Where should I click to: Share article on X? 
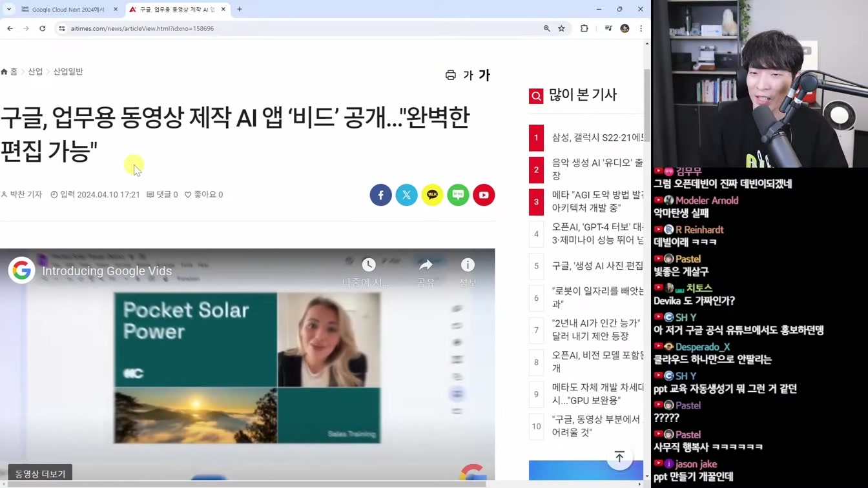pos(407,195)
